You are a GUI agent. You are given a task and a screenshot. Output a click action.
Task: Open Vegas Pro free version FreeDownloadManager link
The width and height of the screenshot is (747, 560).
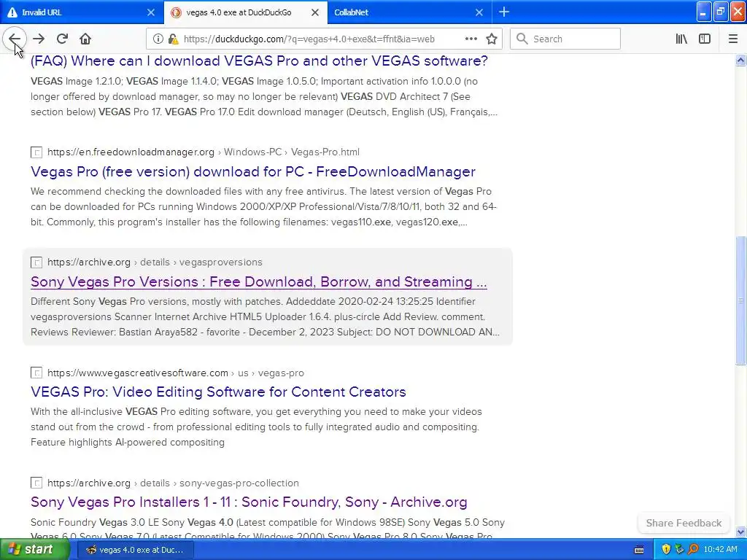point(253,171)
